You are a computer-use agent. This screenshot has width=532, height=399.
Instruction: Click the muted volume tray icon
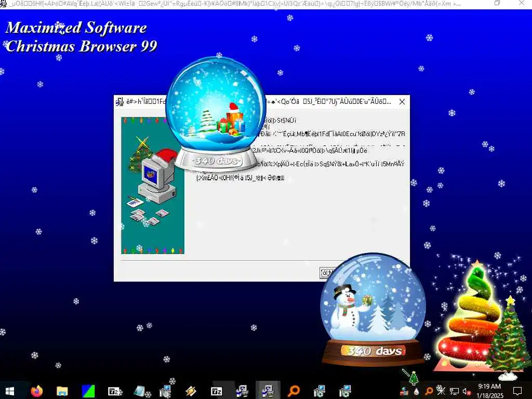[467, 391]
